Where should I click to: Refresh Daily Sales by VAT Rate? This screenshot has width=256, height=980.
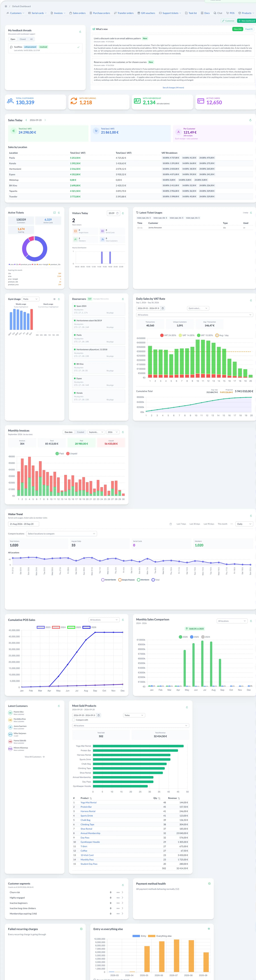(251, 301)
